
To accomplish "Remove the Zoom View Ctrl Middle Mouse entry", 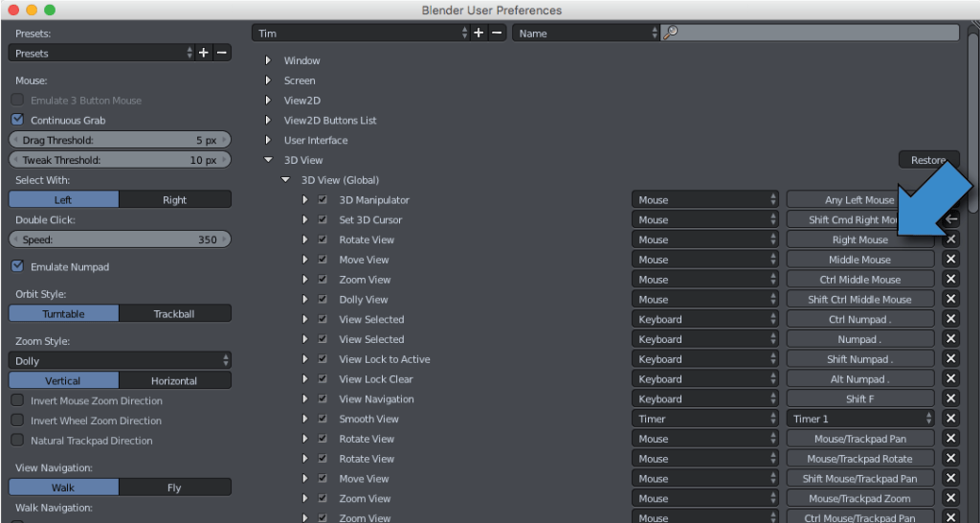I will tap(950, 280).
